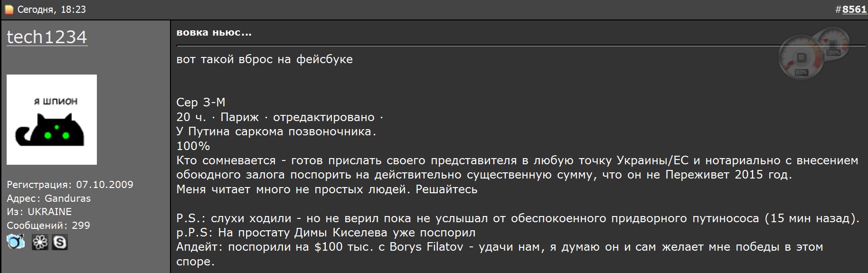Open the tech1234 user profile link
Image resolution: width=868 pixels, height=273 pixels.
(x=47, y=37)
